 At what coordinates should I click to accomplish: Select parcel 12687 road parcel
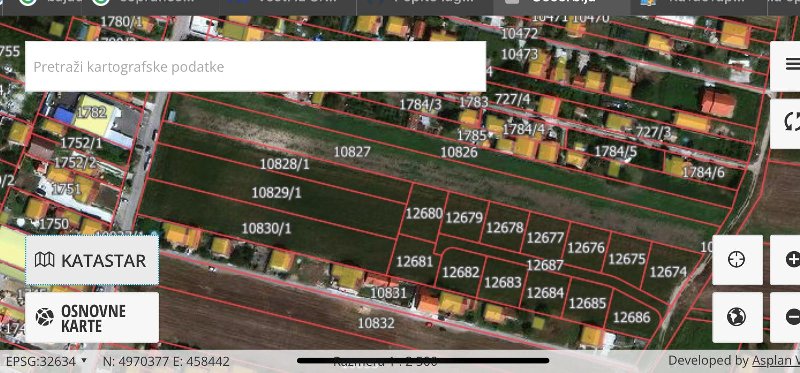(x=545, y=265)
